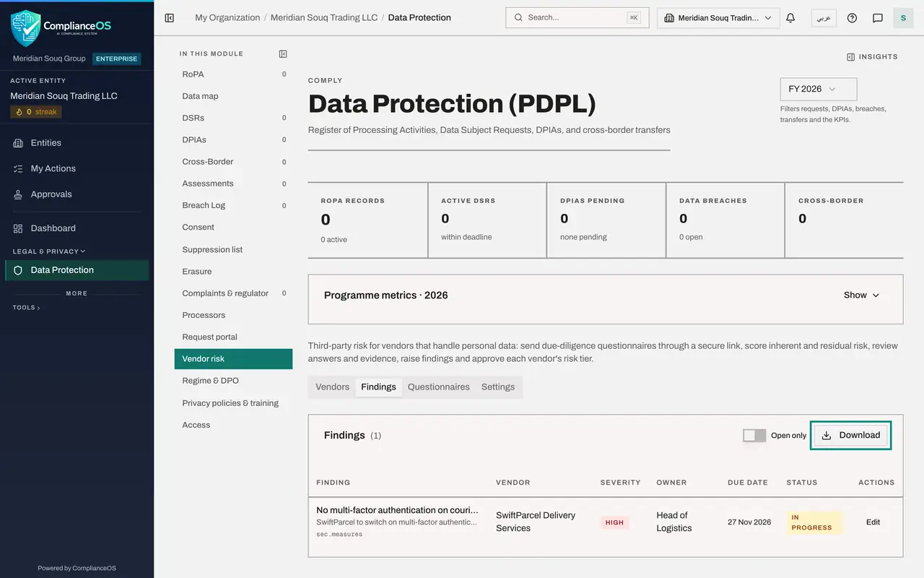Viewport: 924px width, 578px height.
Task: Toggle the Open only switch
Action: 754,436
